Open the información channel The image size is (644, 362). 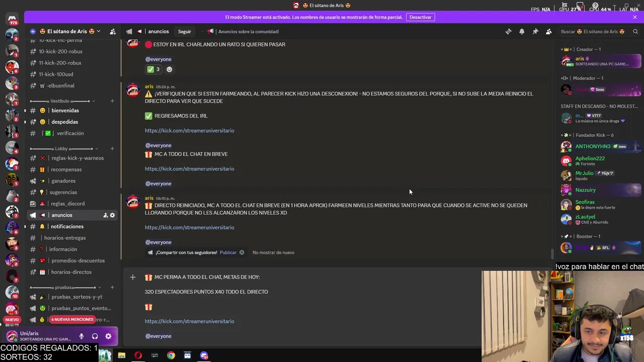click(72, 249)
